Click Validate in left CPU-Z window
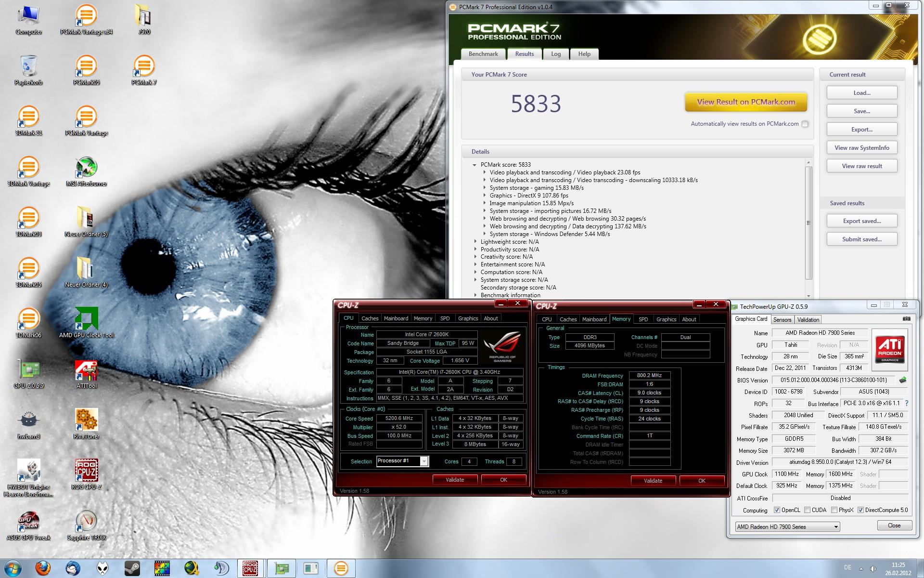 (x=455, y=480)
